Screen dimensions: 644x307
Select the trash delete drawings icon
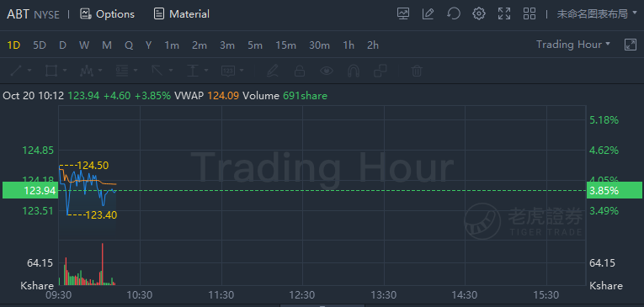point(417,71)
